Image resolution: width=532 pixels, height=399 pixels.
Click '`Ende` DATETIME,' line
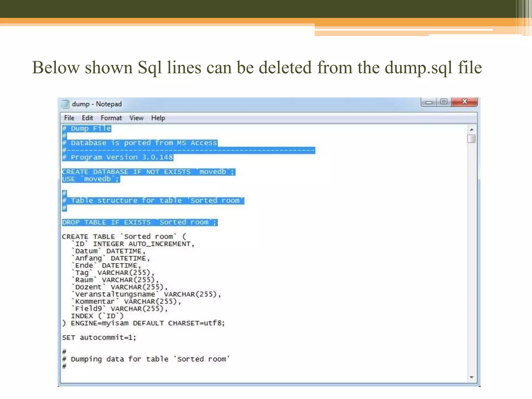pyautogui.click(x=106, y=265)
